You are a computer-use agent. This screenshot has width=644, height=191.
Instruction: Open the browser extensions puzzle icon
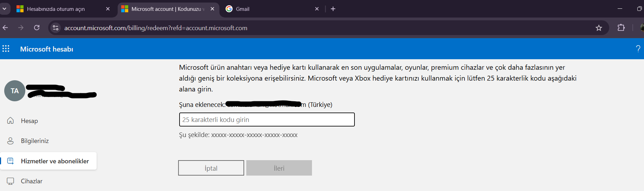(621, 28)
